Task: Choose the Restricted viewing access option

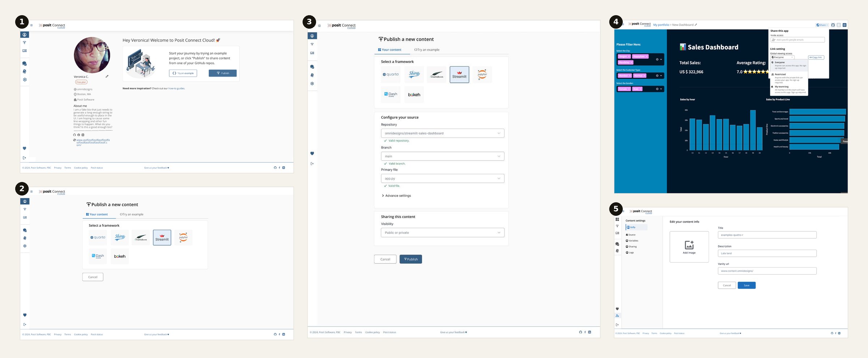Action: click(789, 78)
